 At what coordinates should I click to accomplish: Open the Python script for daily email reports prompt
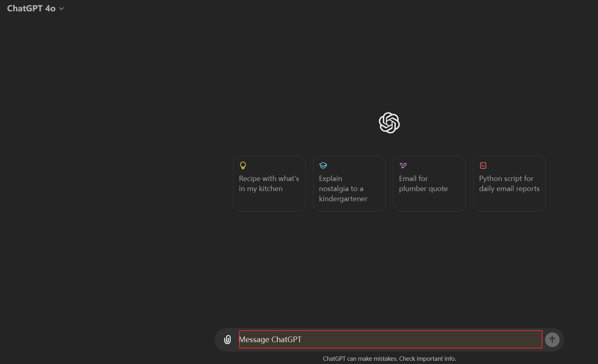coord(509,183)
